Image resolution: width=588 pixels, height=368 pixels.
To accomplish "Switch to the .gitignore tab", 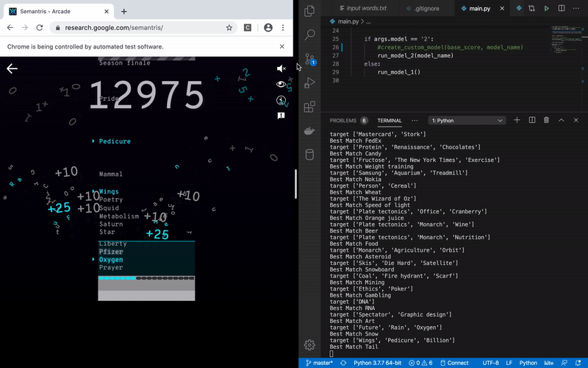I will click(x=427, y=8).
